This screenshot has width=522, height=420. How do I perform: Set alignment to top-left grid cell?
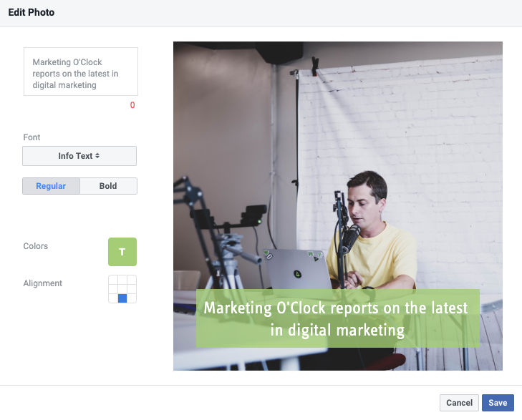(x=113, y=280)
